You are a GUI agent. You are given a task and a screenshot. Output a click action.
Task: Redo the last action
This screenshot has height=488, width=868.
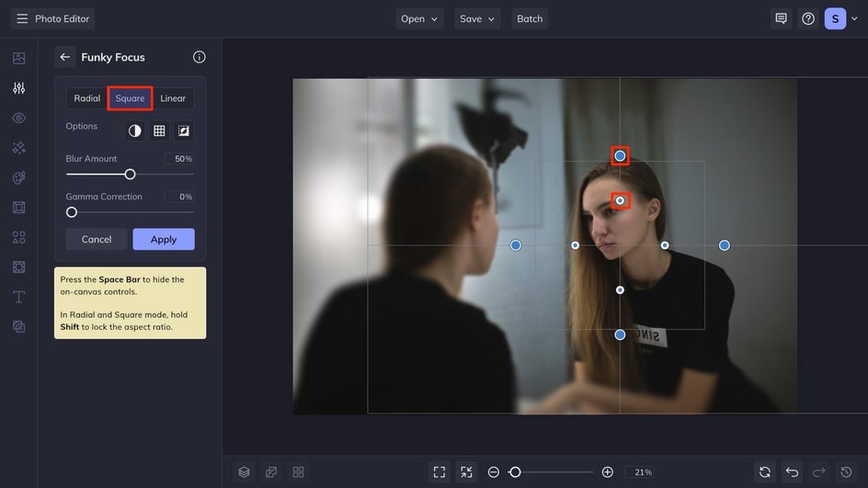pyautogui.click(x=819, y=472)
